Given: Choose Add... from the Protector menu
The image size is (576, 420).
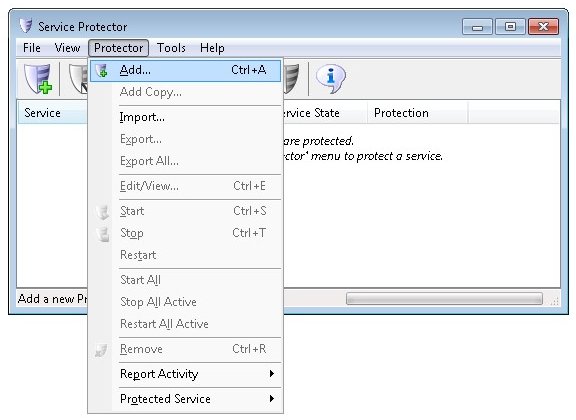Looking at the screenshot, I should (186, 70).
